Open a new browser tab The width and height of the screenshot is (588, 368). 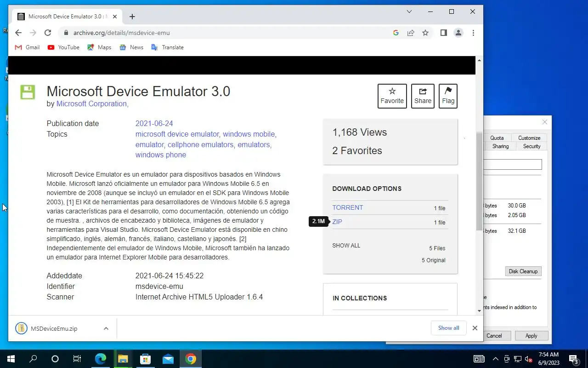tap(132, 17)
